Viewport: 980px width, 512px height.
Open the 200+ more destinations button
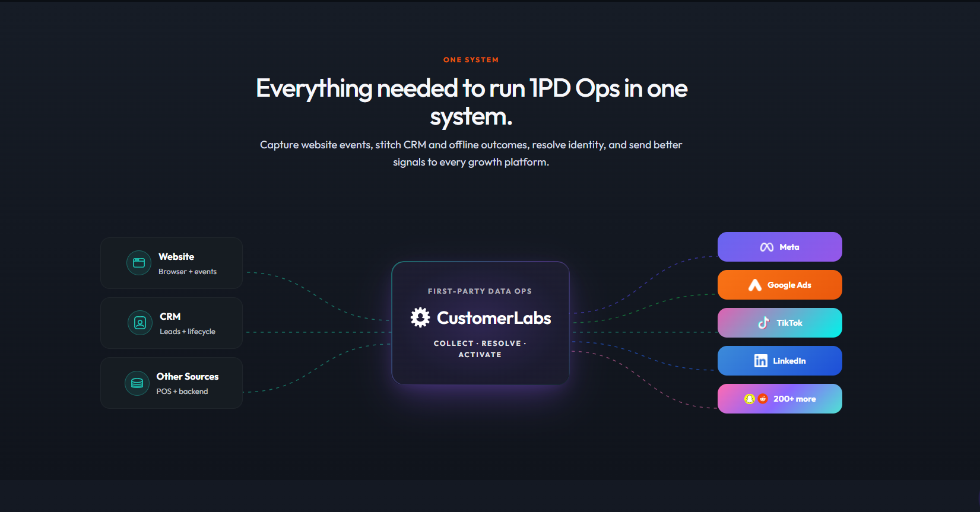(780, 399)
